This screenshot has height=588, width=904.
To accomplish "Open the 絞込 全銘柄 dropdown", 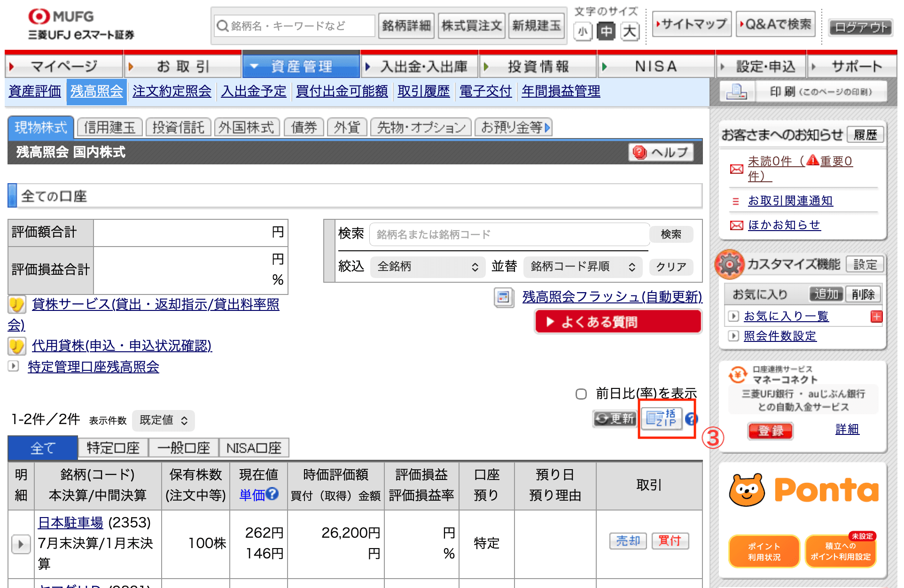I will (428, 267).
